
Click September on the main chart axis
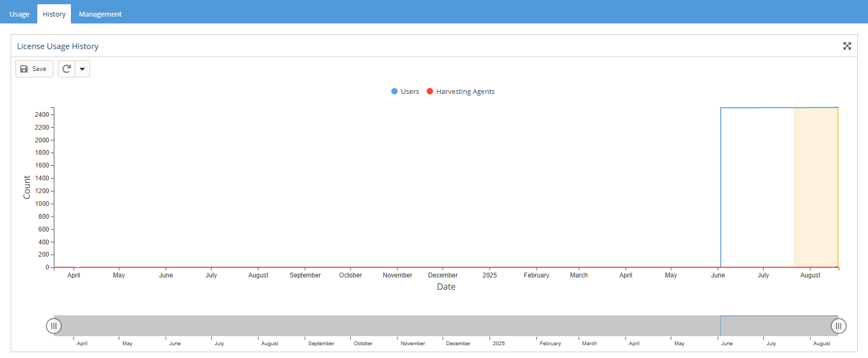click(x=305, y=275)
